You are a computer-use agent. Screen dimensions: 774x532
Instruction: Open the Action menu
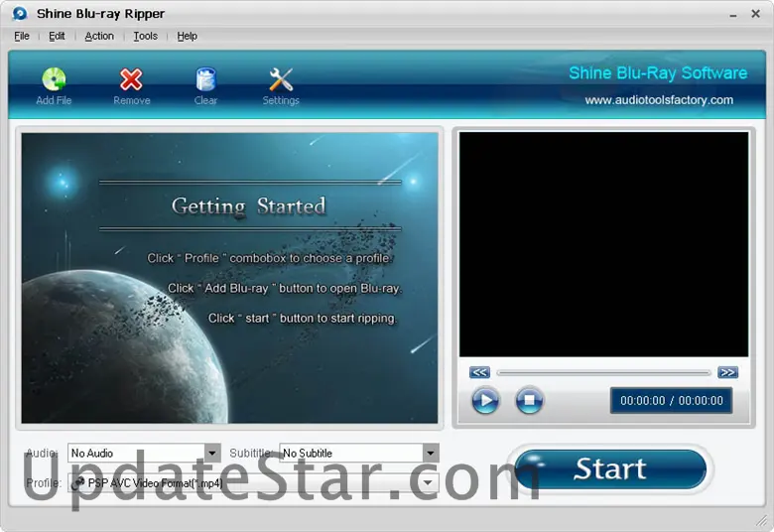point(99,36)
